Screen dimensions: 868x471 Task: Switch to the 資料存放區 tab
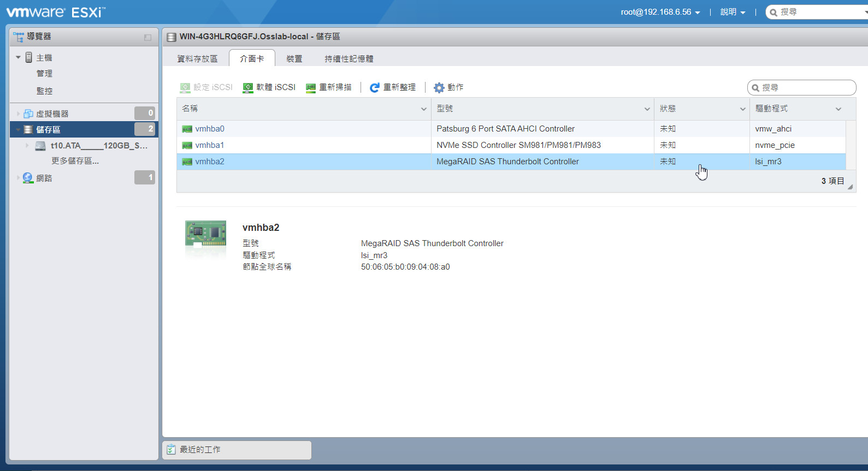197,59
